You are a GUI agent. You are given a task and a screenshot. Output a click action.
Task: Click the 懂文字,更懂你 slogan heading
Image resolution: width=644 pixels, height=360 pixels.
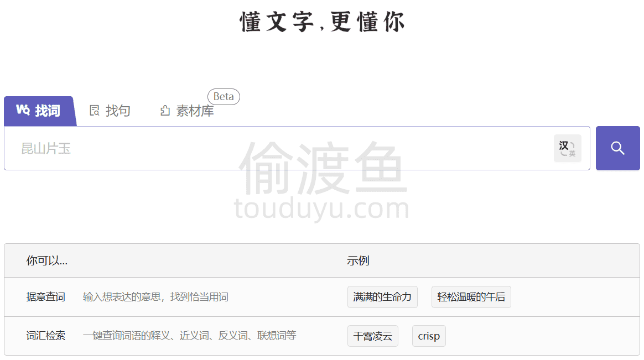point(322,22)
